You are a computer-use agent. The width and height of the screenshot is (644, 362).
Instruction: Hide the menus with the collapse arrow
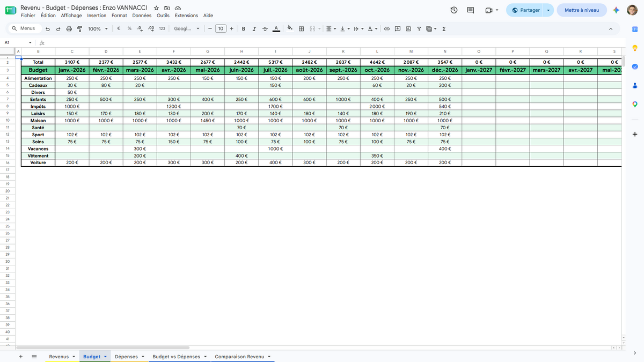[611, 29]
